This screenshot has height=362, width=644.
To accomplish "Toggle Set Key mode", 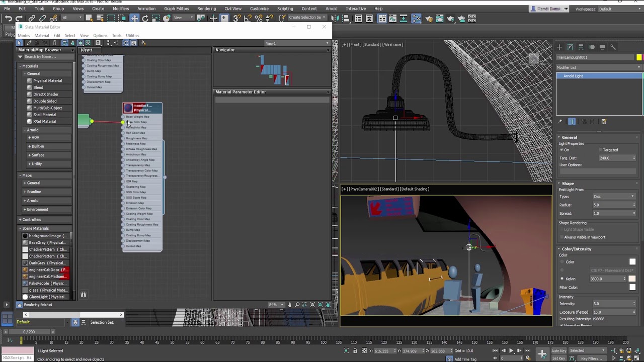I will coord(559,358).
